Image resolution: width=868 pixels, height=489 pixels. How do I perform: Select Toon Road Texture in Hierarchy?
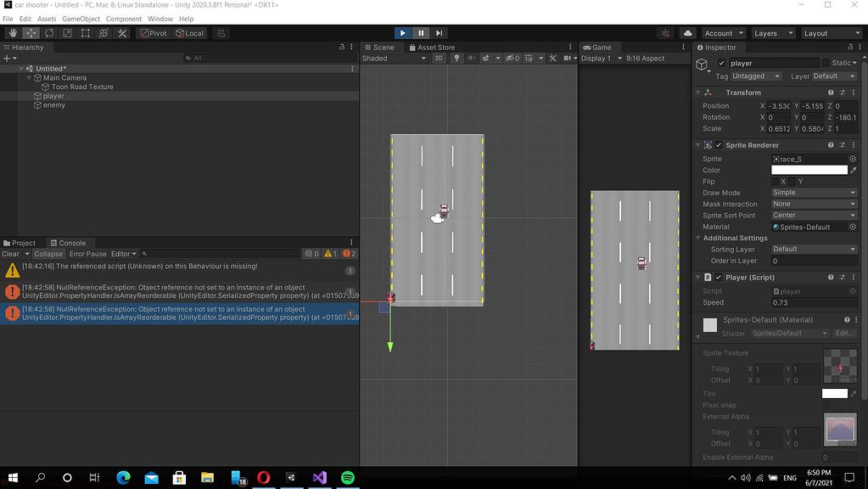(82, 87)
